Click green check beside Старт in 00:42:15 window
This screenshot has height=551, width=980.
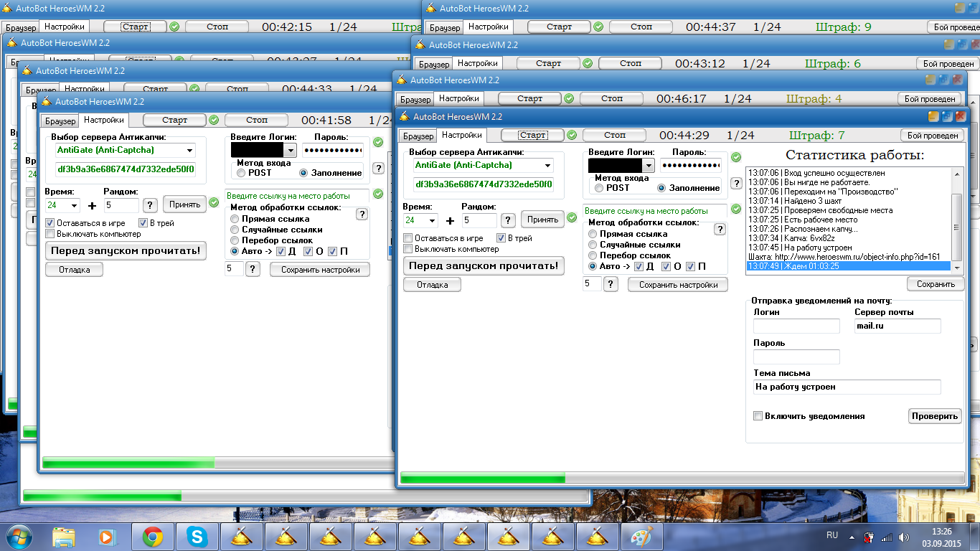point(174,27)
